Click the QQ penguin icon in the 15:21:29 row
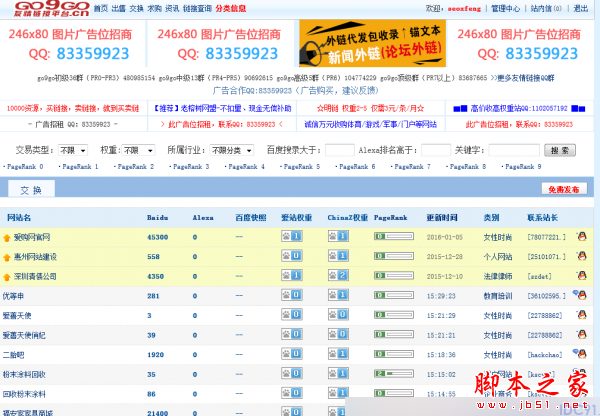Image resolution: width=600 pixels, height=416 pixels. point(582,315)
